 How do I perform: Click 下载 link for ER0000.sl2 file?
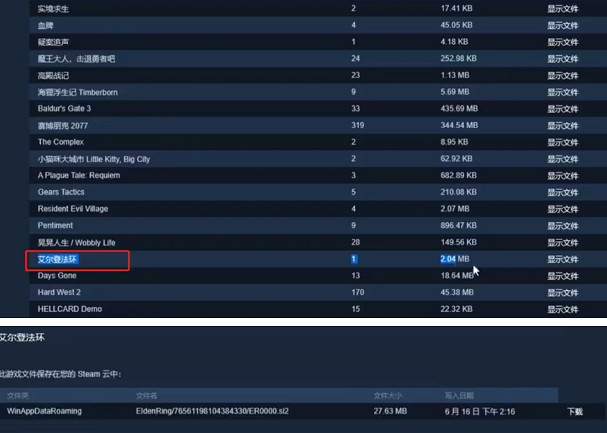(574, 411)
